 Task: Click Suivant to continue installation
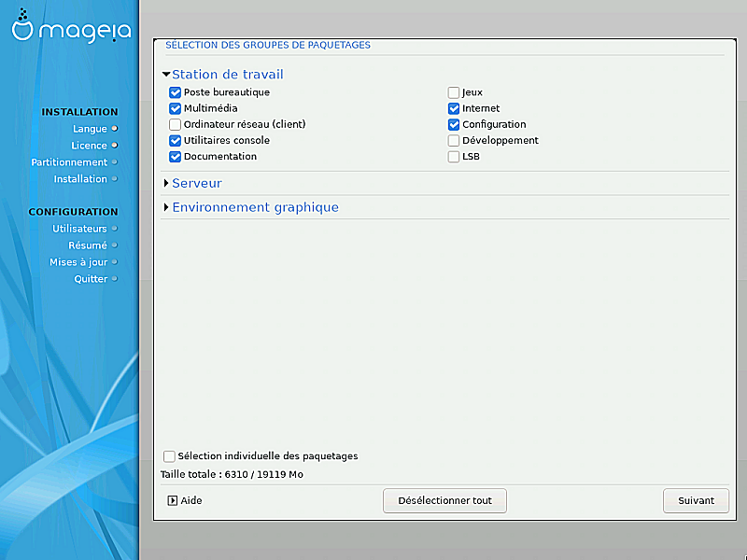[696, 500]
